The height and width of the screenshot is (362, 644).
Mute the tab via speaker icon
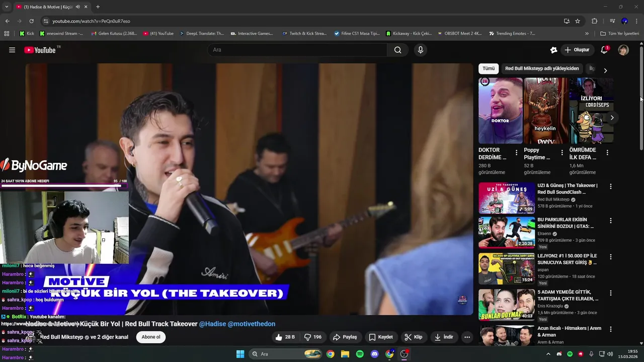coord(77,7)
